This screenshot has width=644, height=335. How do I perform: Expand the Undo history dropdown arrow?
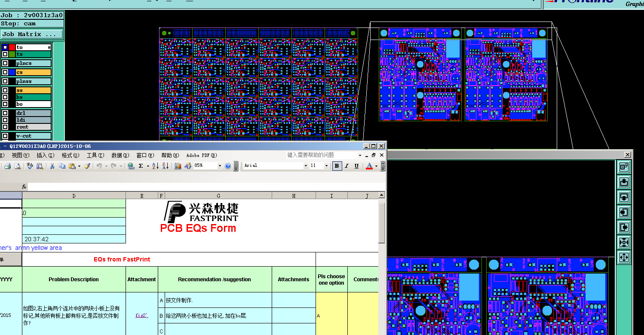click(x=106, y=166)
